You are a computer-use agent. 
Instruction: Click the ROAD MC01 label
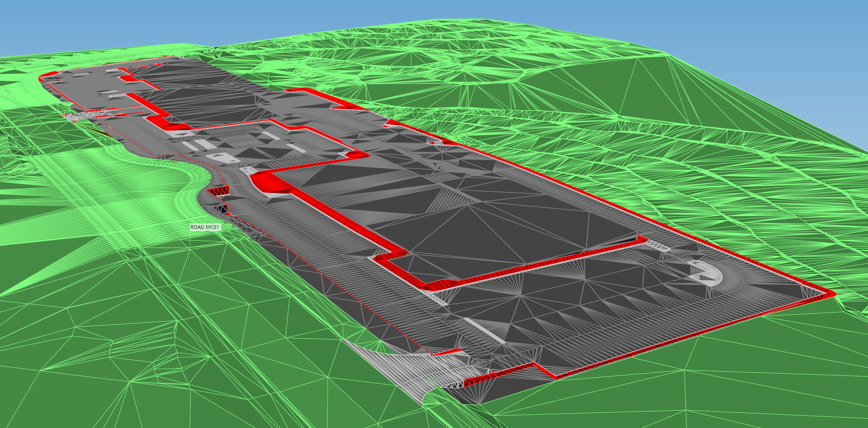point(205,227)
